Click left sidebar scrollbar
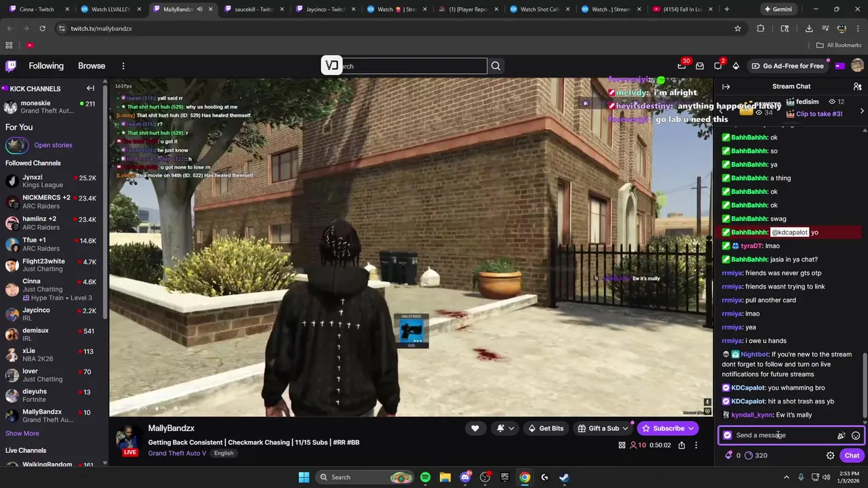This screenshot has width=868, height=488. [105, 203]
